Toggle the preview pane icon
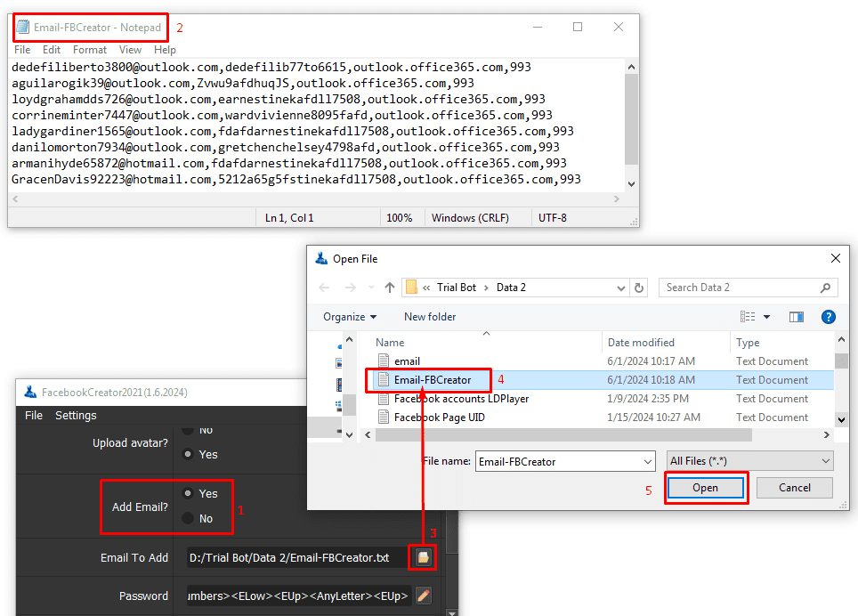Viewport: 858px width, 616px height. coord(797,316)
